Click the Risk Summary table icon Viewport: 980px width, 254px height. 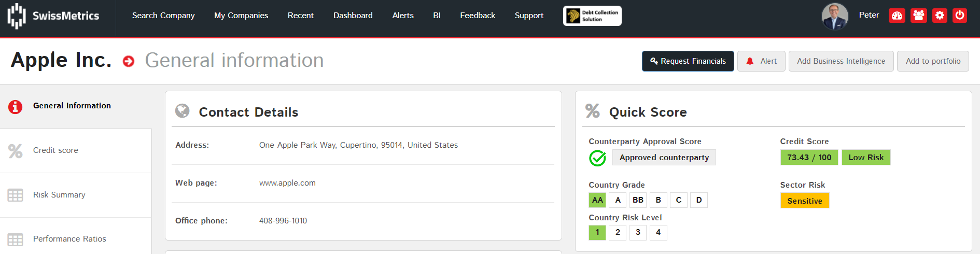[15, 195]
